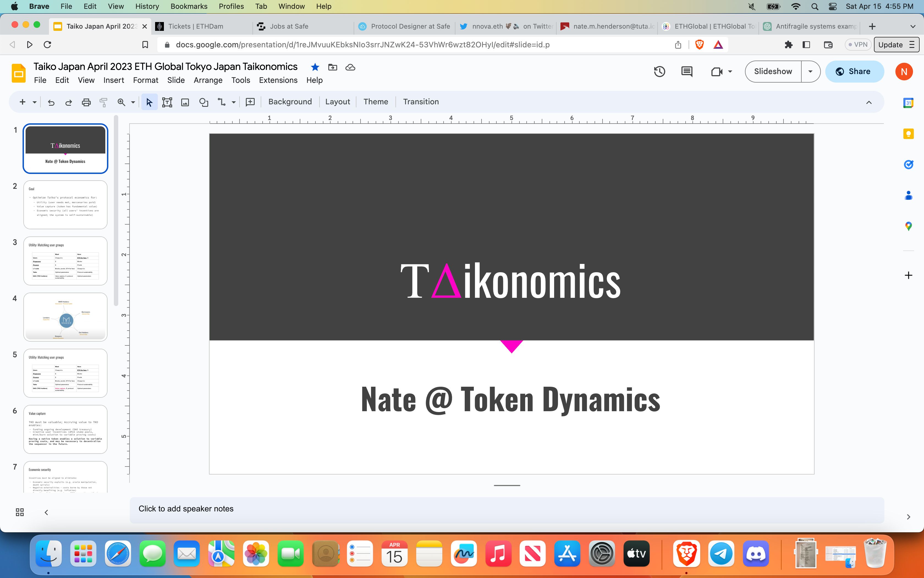Switch to the Jobs at Safe tab
Screen dimensions: 924x578
tap(303, 26)
